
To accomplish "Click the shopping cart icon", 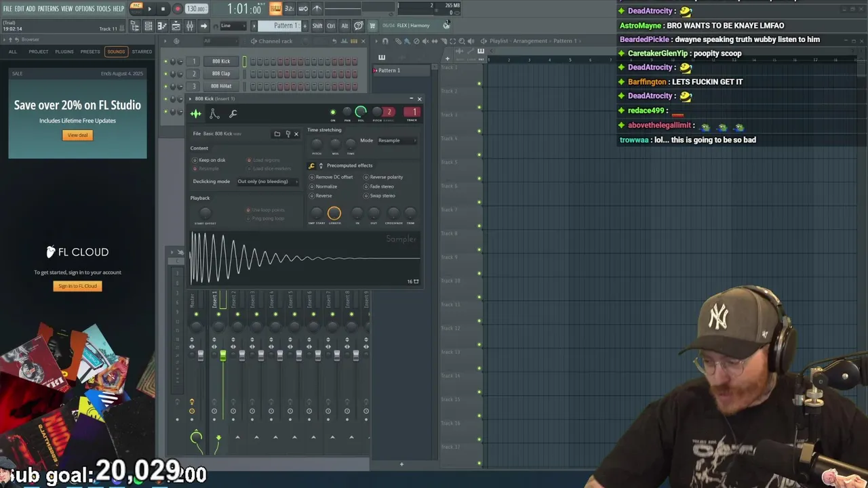I will coord(372,26).
